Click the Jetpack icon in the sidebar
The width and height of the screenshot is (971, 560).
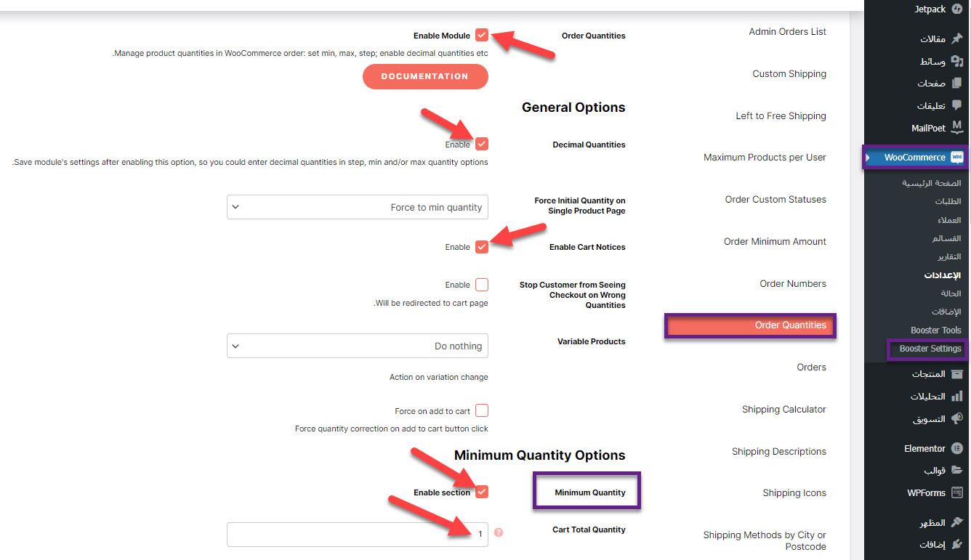[957, 9]
